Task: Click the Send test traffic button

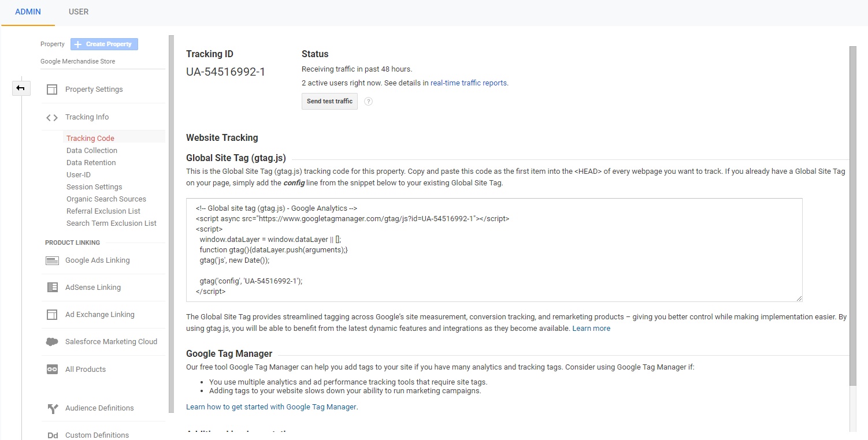Action: click(x=329, y=102)
